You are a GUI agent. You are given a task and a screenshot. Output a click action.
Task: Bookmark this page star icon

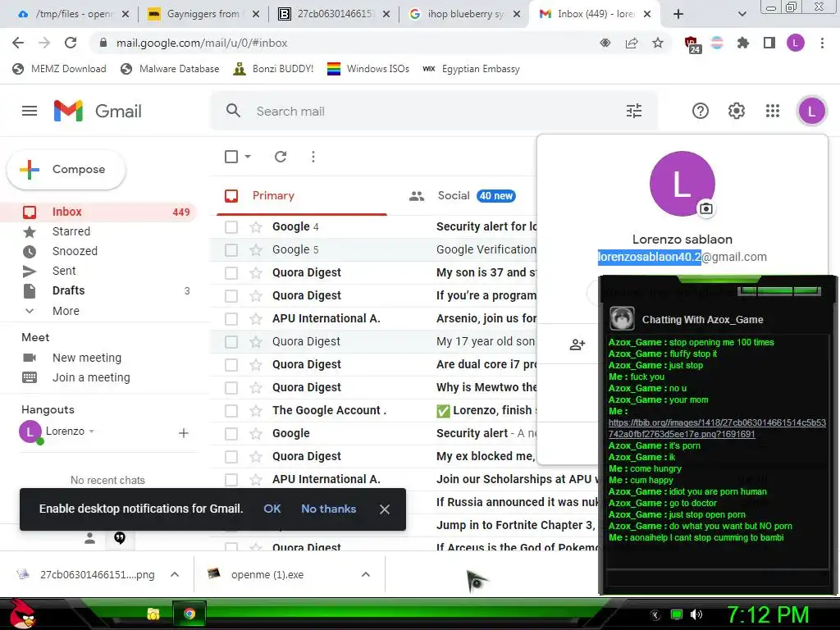[658, 43]
